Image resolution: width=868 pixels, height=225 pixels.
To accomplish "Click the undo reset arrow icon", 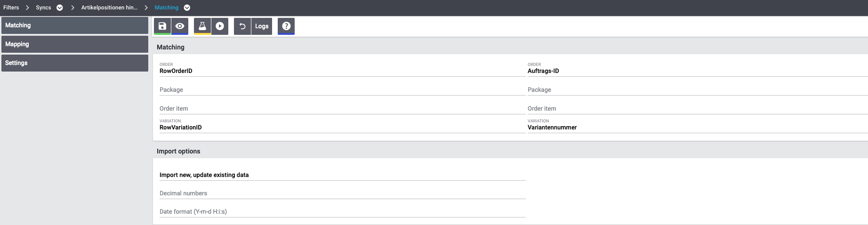I will coord(242,26).
